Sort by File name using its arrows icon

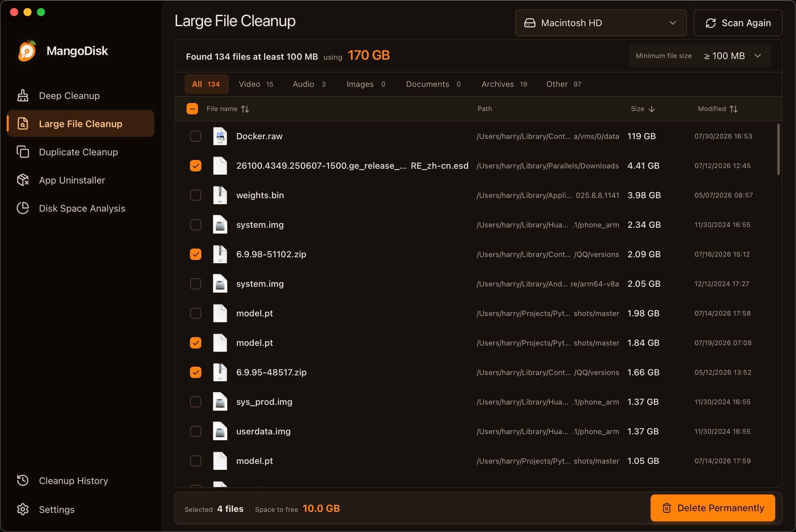(x=245, y=109)
